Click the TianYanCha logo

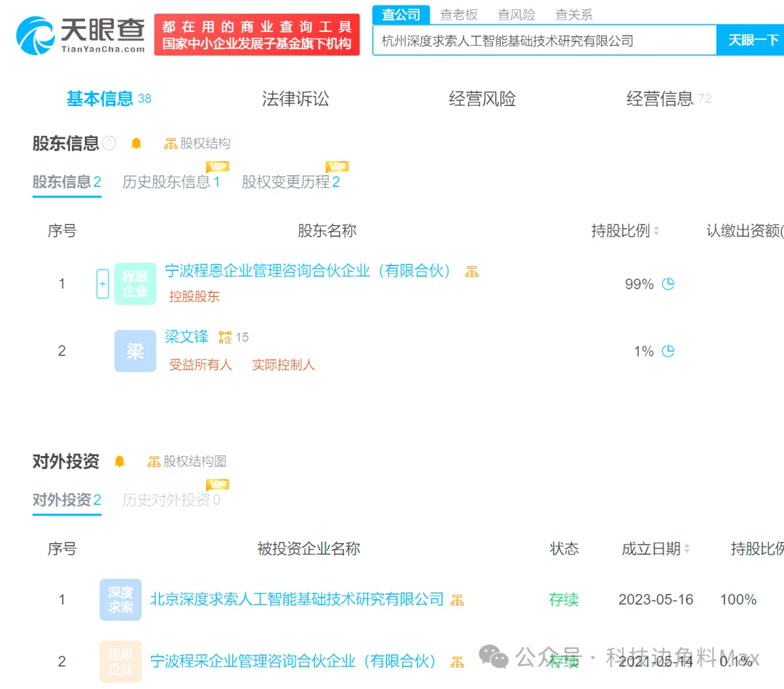point(81,34)
